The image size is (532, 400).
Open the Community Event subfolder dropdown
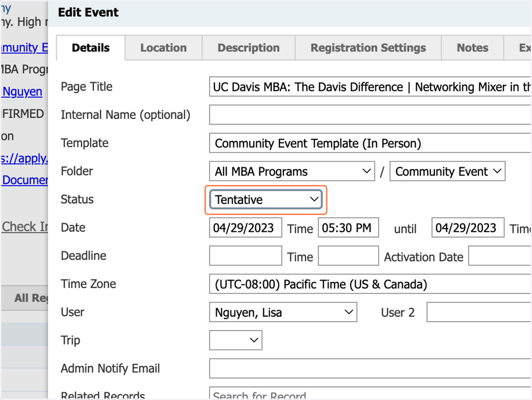(447, 172)
